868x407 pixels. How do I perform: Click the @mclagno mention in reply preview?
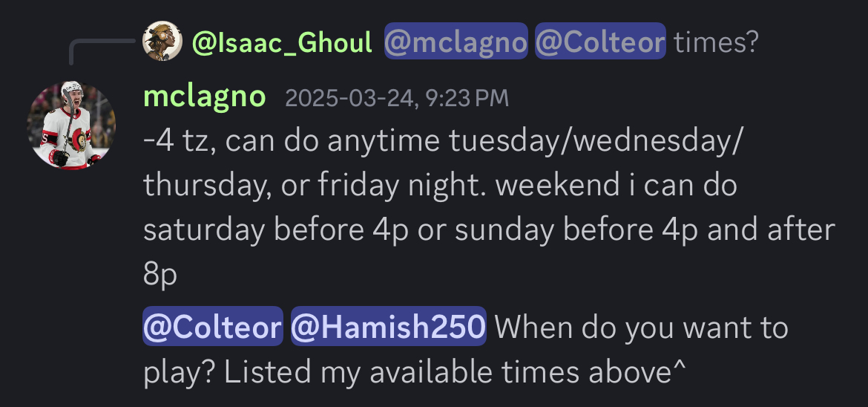456,43
